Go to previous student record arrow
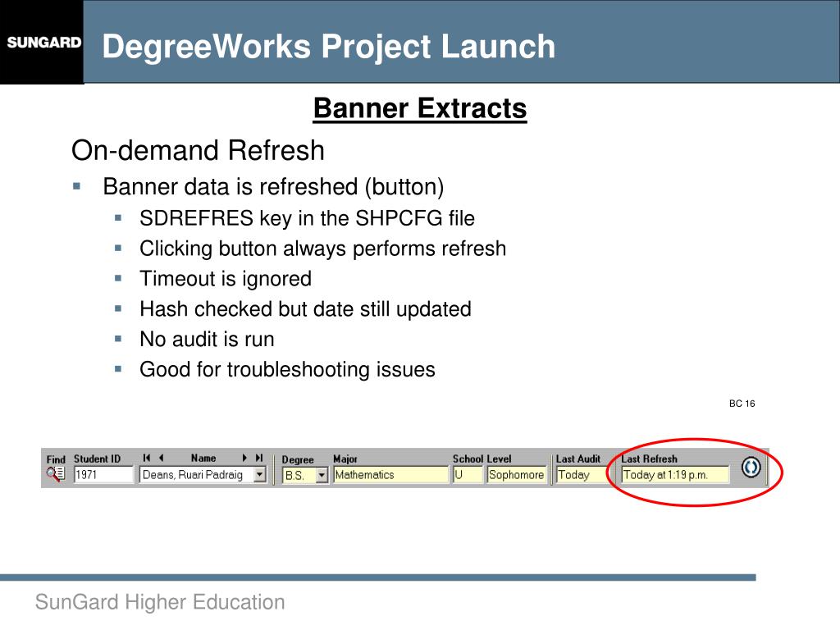The height and width of the screenshot is (630, 840). point(161,458)
